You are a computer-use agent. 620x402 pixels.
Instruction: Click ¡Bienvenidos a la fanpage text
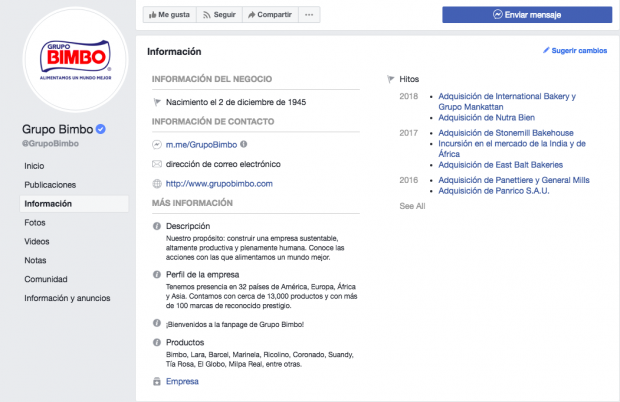(235, 325)
